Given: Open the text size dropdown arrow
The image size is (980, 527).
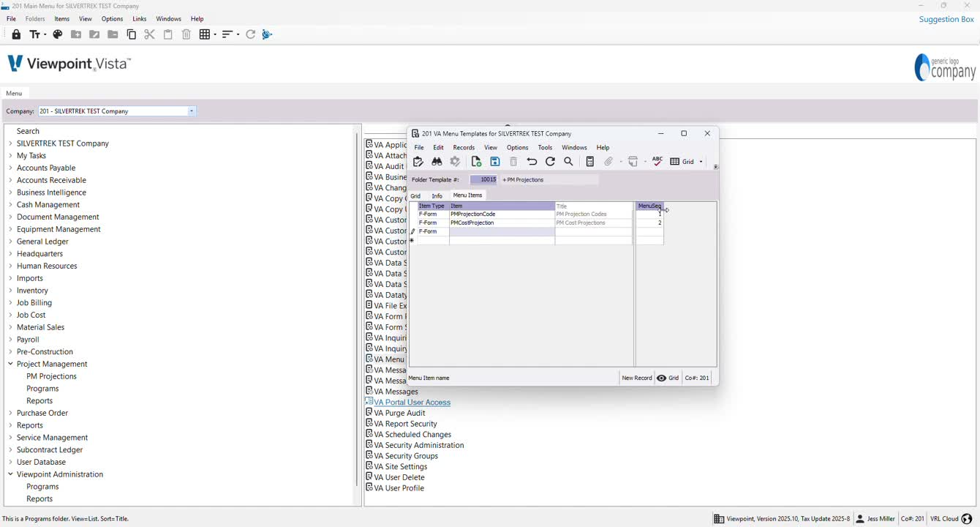Looking at the screenshot, I should (45, 34).
